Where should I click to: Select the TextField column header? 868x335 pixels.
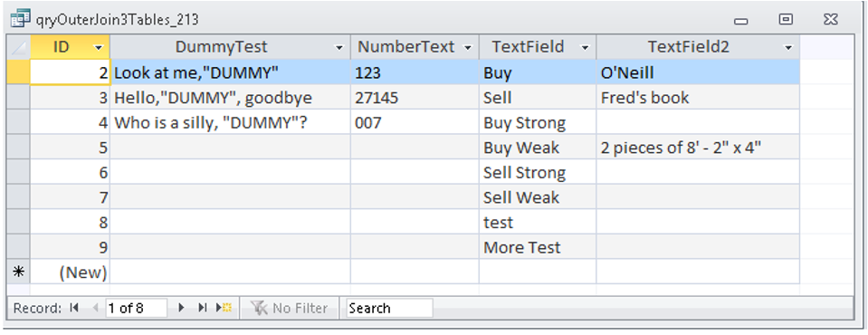(x=538, y=47)
